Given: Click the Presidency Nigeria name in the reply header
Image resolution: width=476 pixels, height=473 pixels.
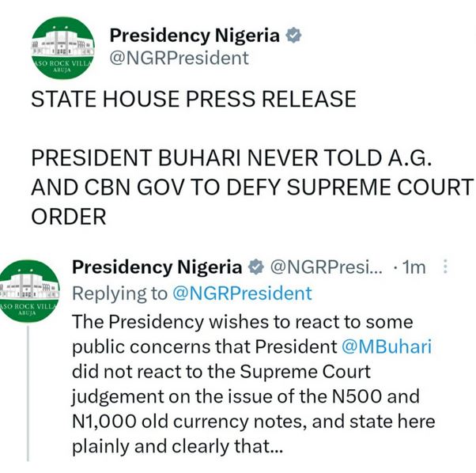Looking at the screenshot, I should click(x=157, y=267).
